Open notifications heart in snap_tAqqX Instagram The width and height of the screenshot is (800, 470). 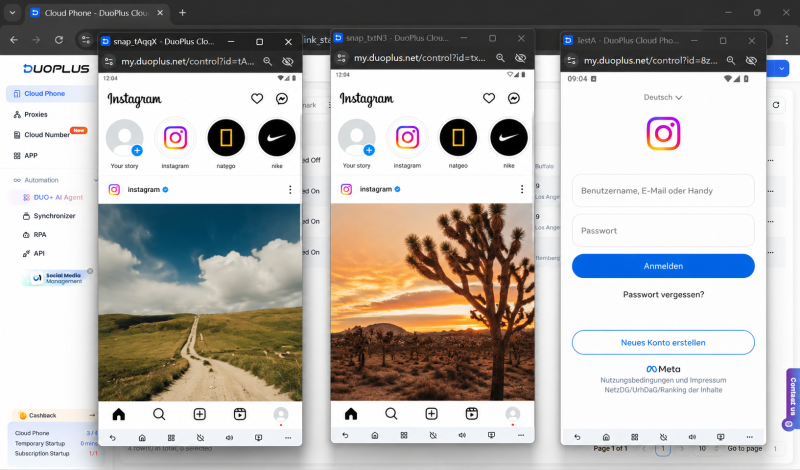coord(257,98)
